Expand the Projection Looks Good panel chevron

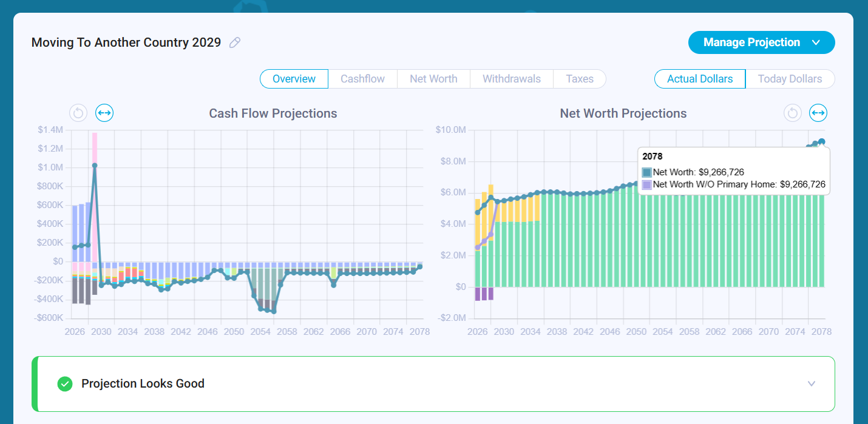click(x=812, y=384)
